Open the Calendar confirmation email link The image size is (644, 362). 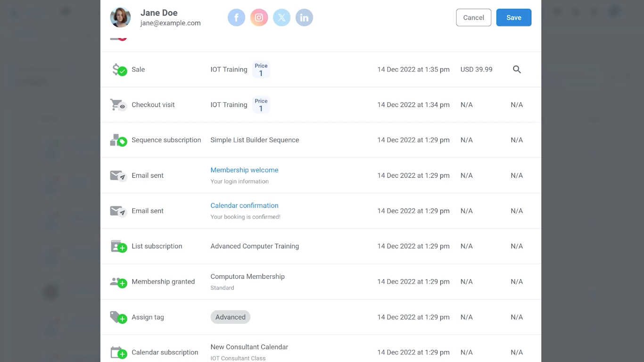tap(244, 206)
